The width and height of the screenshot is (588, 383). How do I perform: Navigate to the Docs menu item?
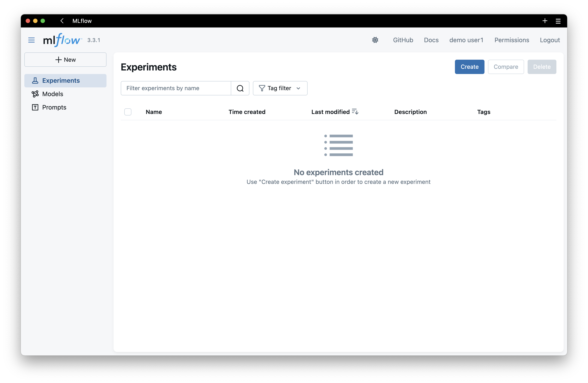pyautogui.click(x=431, y=40)
